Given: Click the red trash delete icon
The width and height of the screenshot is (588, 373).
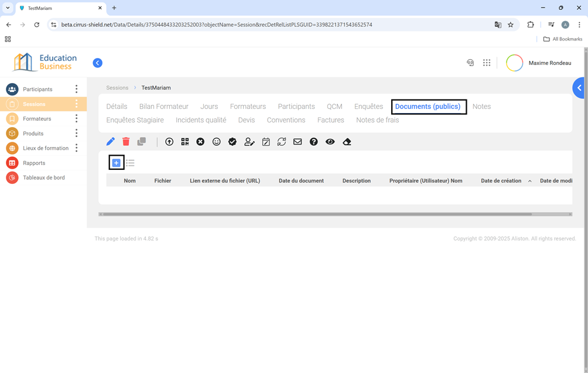Looking at the screenshot, I should (126, 142).
